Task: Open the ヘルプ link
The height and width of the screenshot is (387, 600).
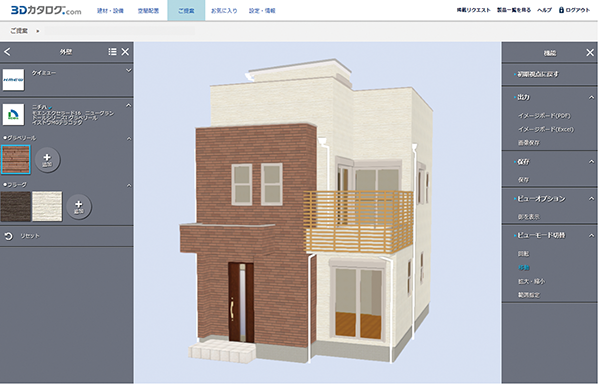Action: point(544,10)
